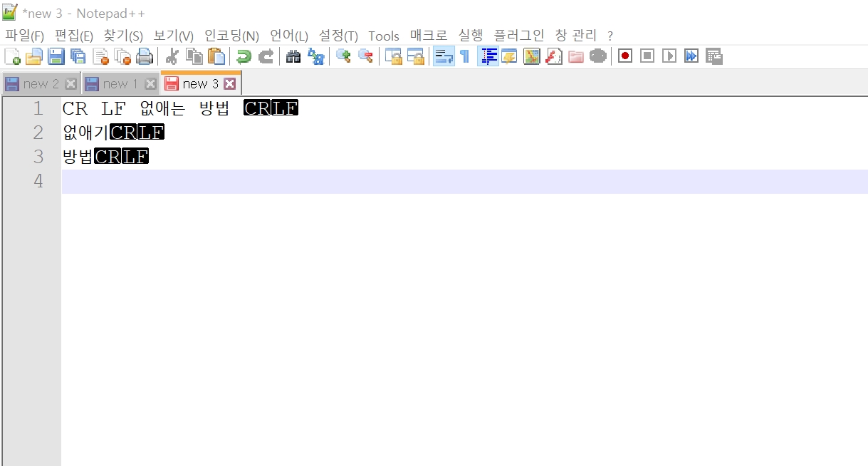Open the 인코딩(N) menu

231,36
